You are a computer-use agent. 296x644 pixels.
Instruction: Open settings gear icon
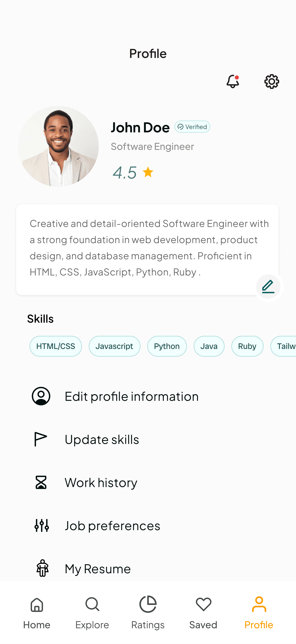(x=272, y=81)
